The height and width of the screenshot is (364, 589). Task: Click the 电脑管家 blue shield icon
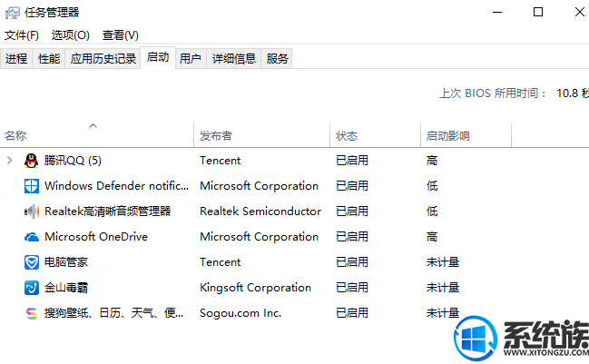point(31,262)
